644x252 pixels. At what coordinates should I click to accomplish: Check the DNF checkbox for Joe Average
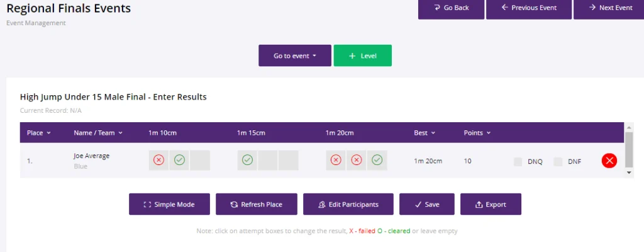click(x=558, y=162)
